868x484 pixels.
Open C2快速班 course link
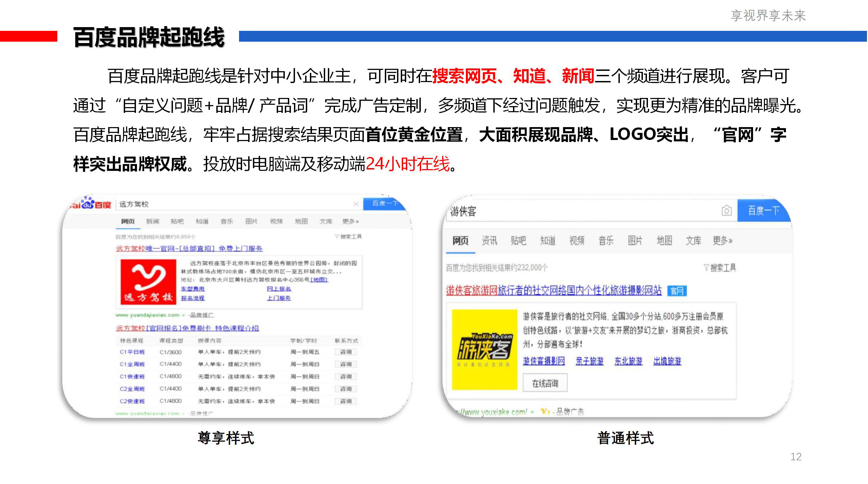tap(132, 401)
